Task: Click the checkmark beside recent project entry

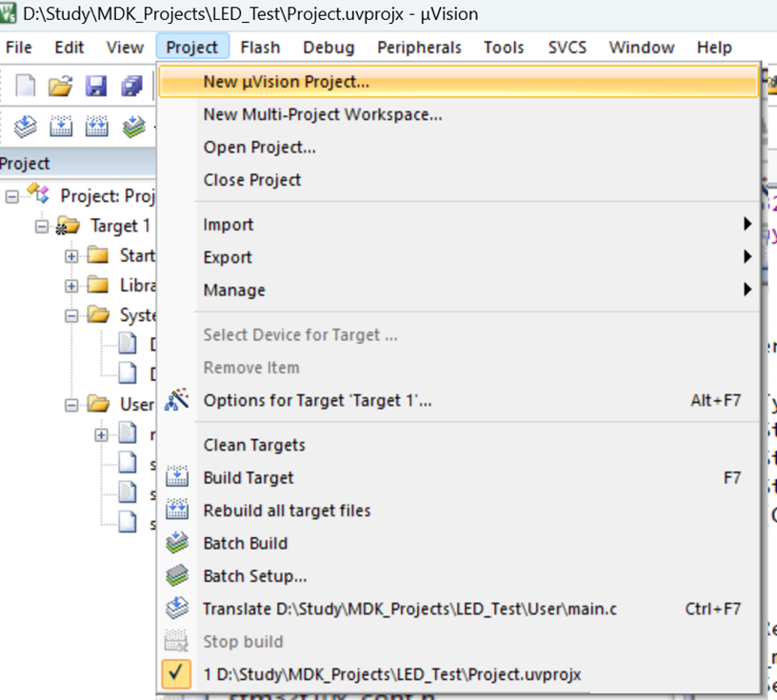Action: point(176,674)
